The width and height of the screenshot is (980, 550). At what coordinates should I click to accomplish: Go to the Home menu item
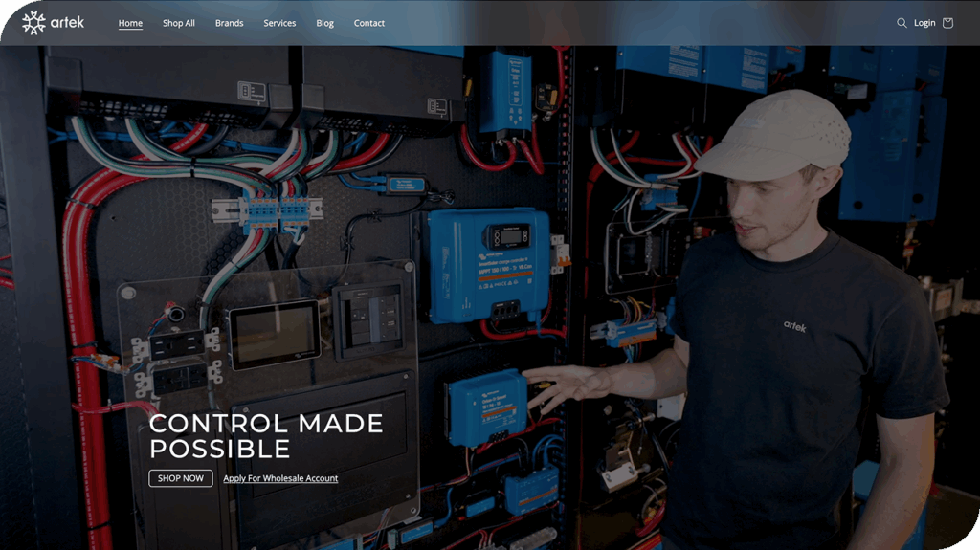[130, 23]
